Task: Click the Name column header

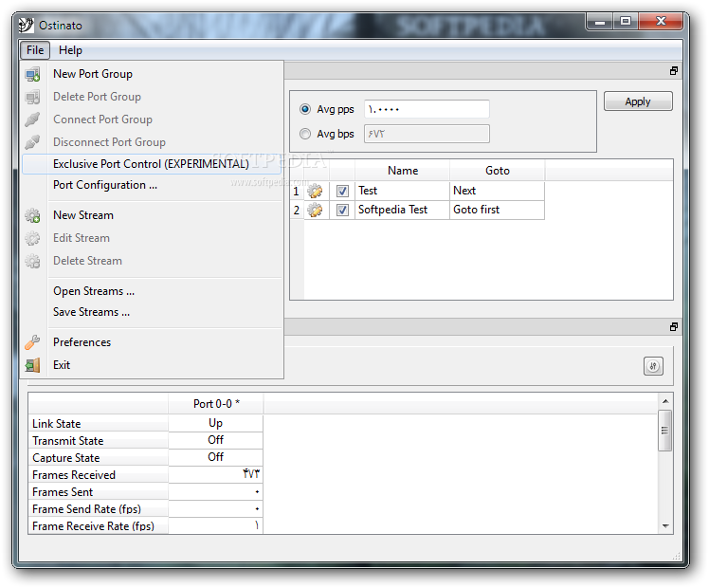Action: tap(403, 171)
